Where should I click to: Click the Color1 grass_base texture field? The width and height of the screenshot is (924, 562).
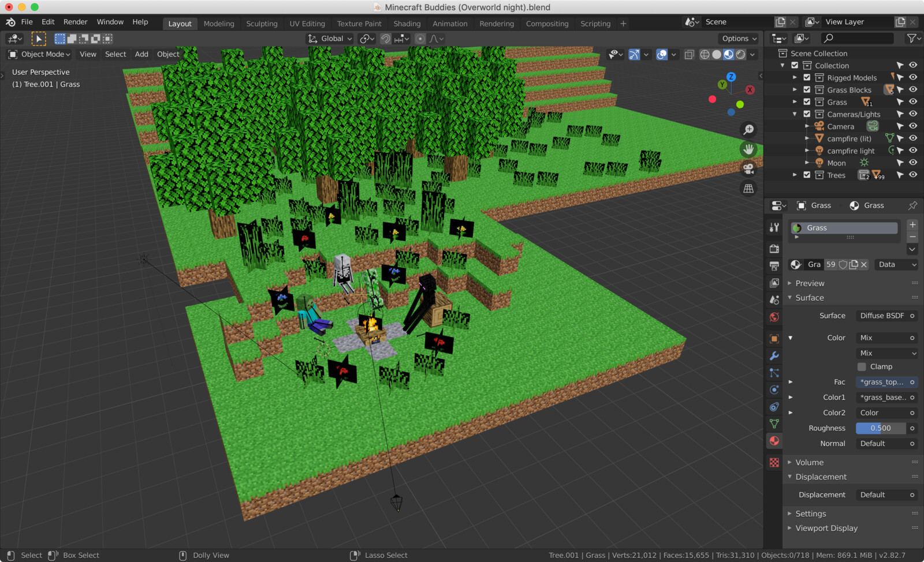882,398
